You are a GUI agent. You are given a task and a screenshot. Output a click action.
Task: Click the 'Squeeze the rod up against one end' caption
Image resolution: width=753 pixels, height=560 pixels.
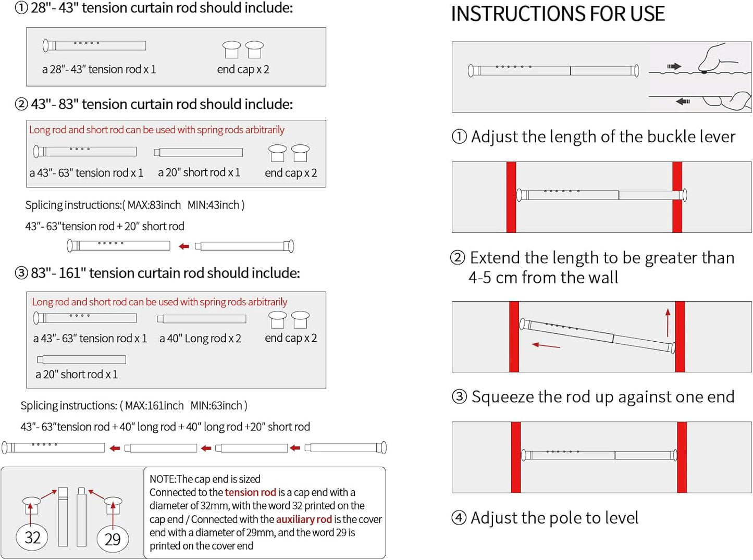[603, 397]
